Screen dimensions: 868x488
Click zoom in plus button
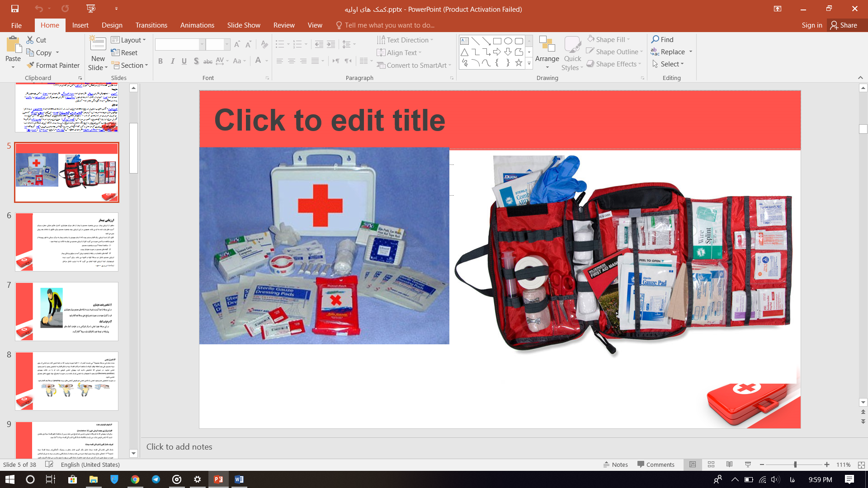pos(827,465)
